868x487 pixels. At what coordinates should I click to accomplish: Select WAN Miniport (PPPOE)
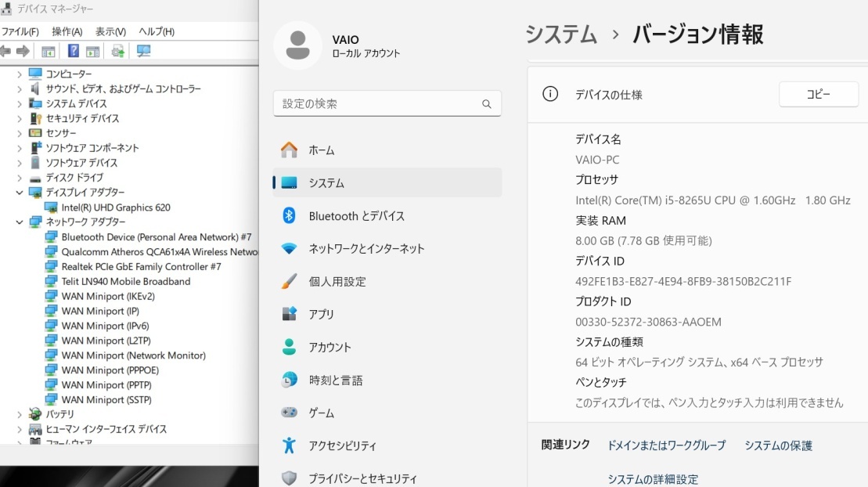[110, 370]
